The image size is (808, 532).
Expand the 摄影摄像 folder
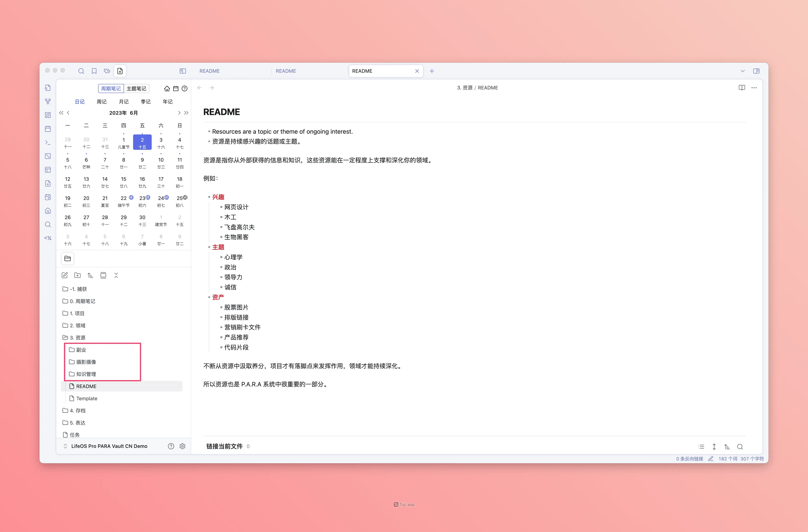tap(86, 362)
